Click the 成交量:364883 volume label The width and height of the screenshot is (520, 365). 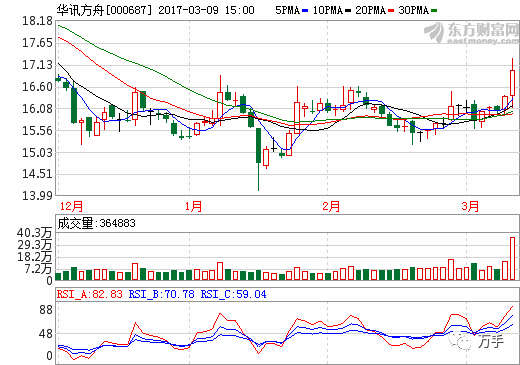[96, 223]
